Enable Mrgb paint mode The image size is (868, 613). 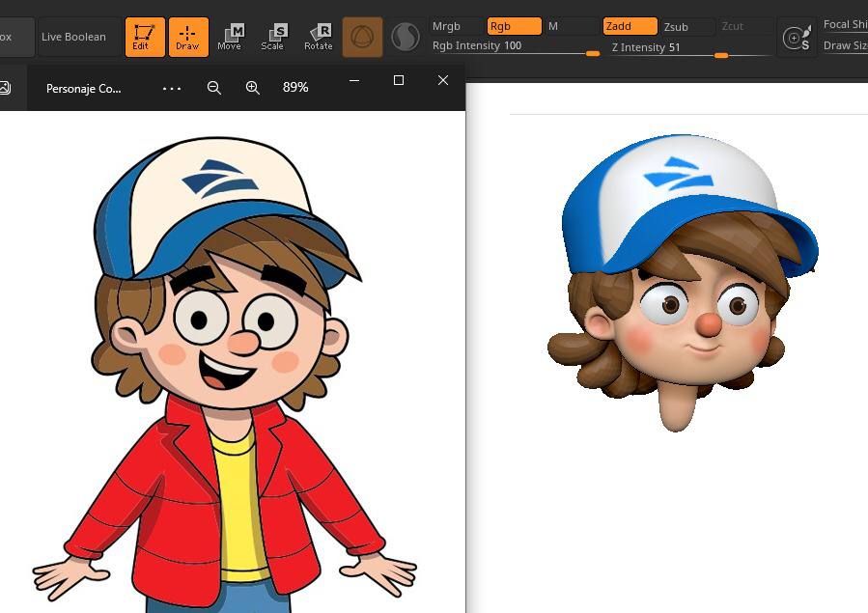[454, 26]
